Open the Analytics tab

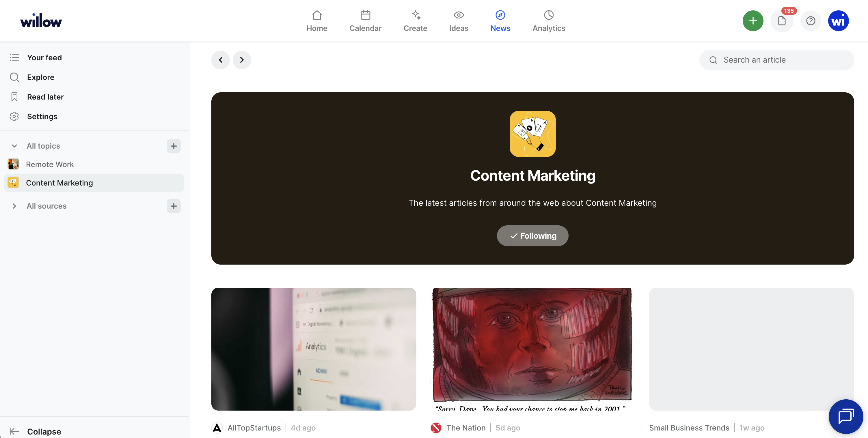[549, 21]
